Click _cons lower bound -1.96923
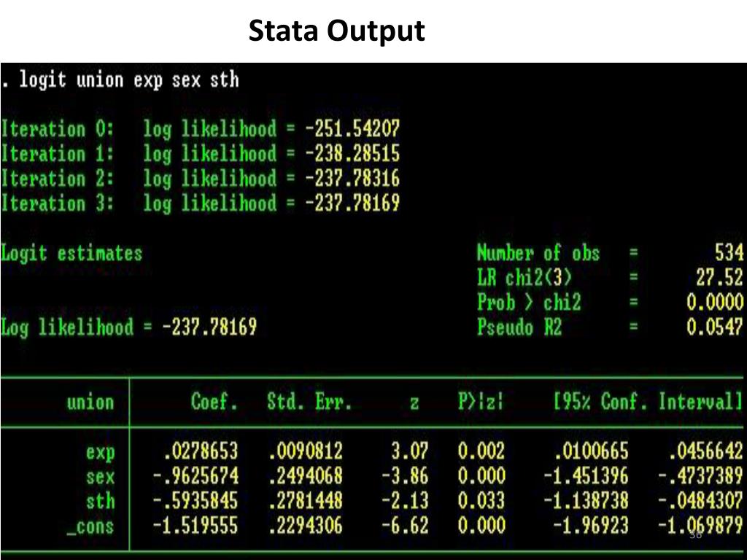This screenshot has height=560, width=747. [591, 526]
